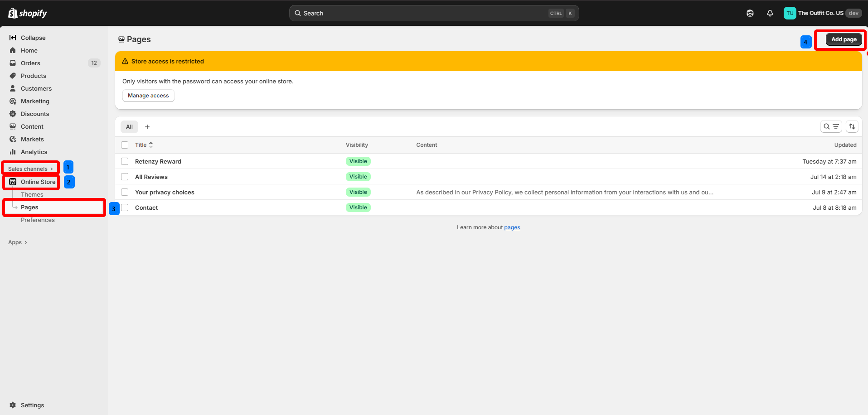
Task: Open Analytics from sidebar
Action: click(34, 152)
